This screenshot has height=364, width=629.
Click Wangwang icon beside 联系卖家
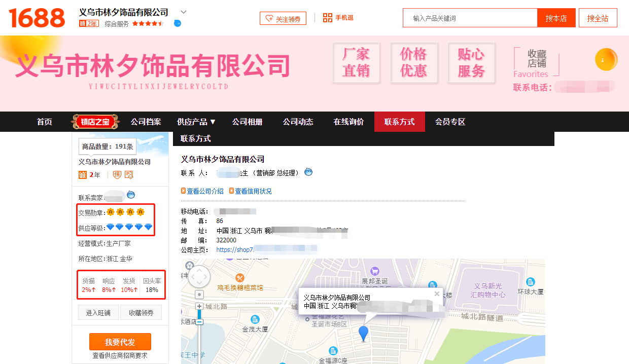tap(131, 195)
